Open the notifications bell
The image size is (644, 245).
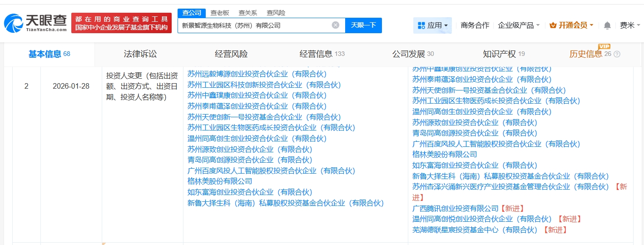pyautogui.click(x=607, y=25)
